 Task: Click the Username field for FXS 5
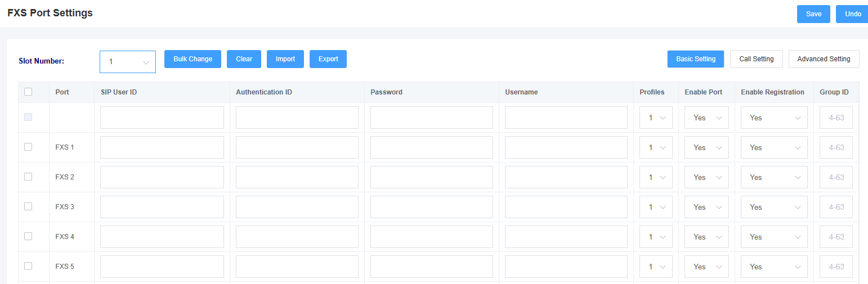click(566, 267)
